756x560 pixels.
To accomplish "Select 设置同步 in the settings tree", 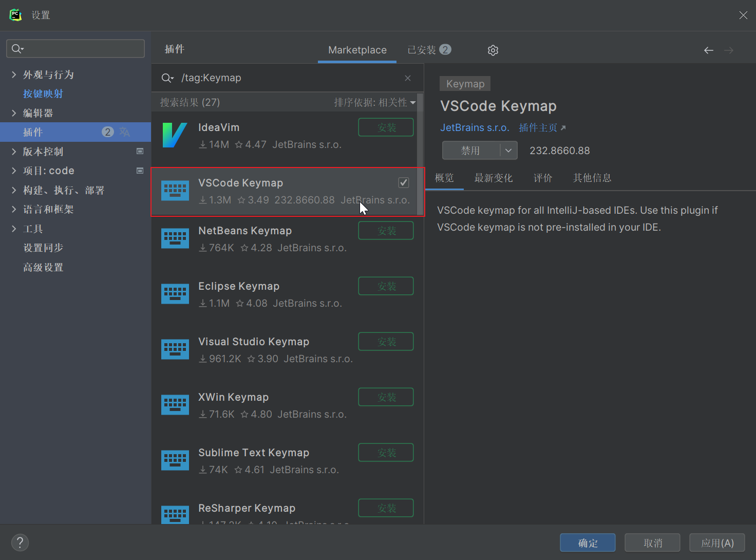I will pos(43,248).
